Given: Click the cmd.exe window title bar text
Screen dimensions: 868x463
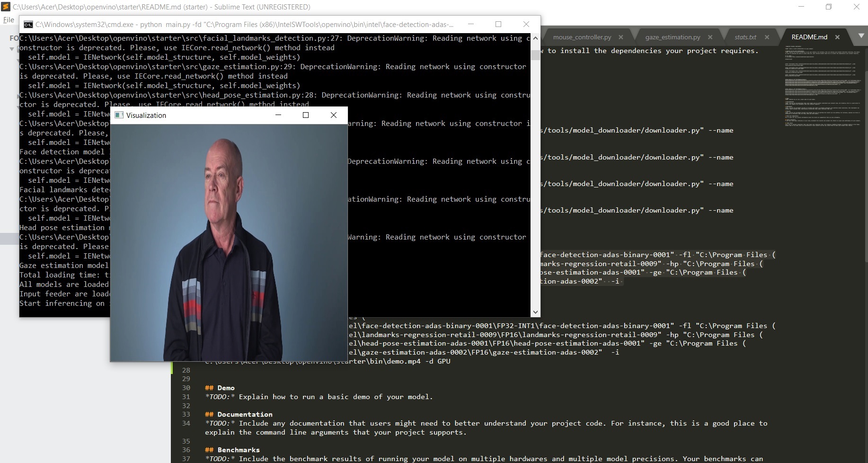Looking at the screenshot, I should 244,24.
